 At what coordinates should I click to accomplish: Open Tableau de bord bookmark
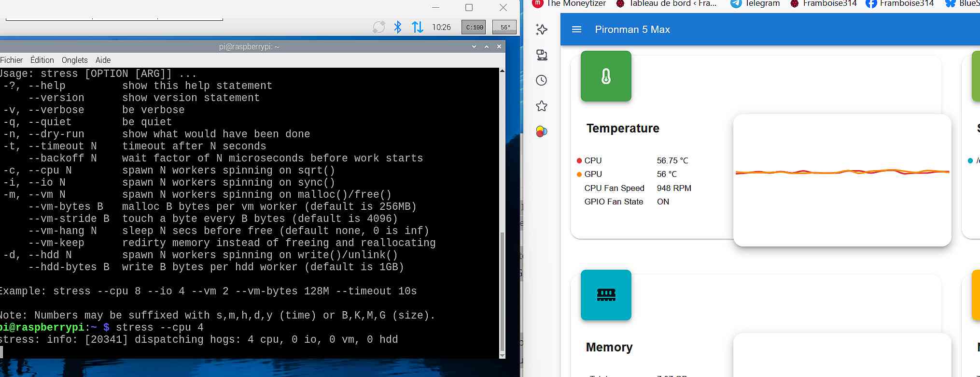pos(666,3)
